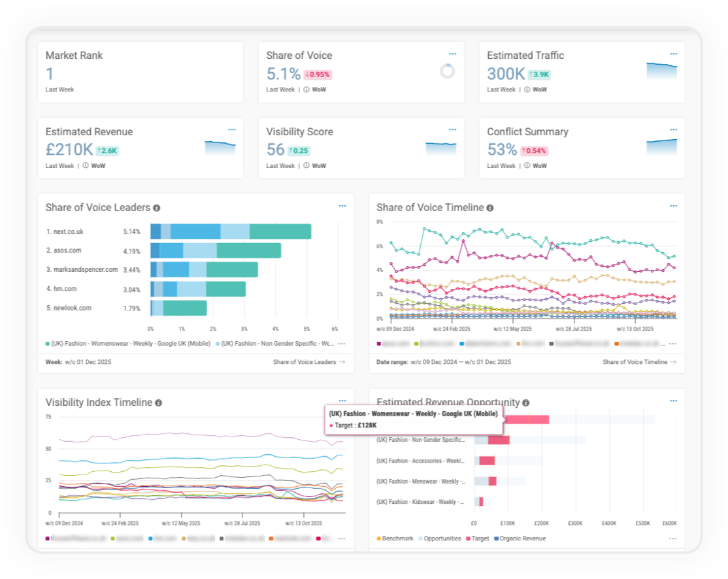Image resolution: width=728 pixels, height=579 pixels.
Task: Click the info icon beside Share of Voice Leaders
Action: 156,207
